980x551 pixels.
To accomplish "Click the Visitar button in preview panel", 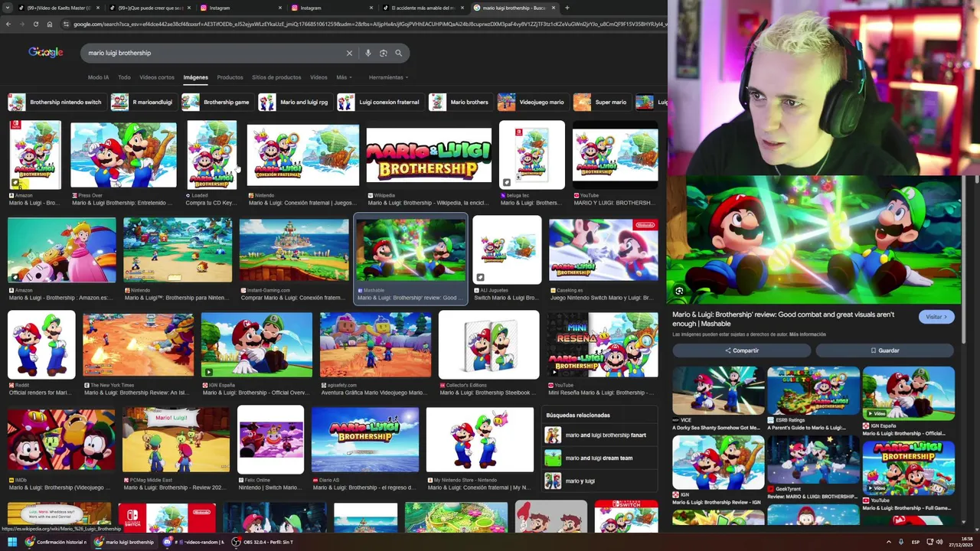I will 936,317.
